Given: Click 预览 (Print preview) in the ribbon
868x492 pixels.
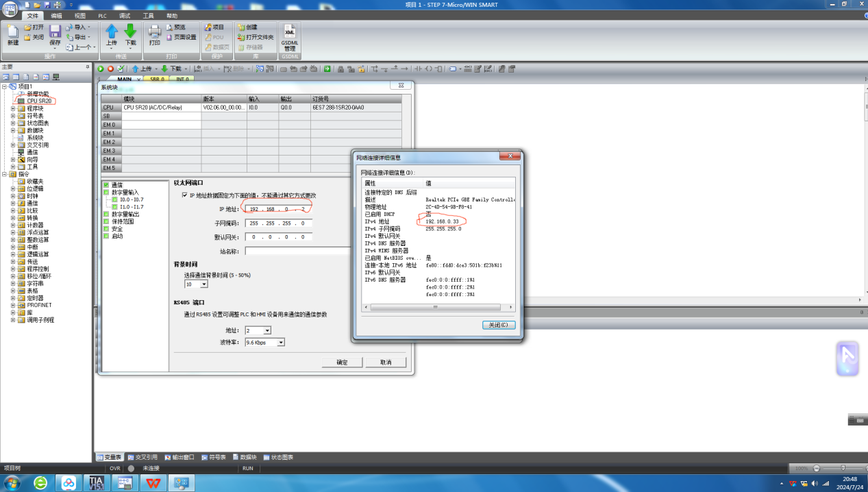Looking at the screenshot, I should pyautogui.click(x=175, y=27).
